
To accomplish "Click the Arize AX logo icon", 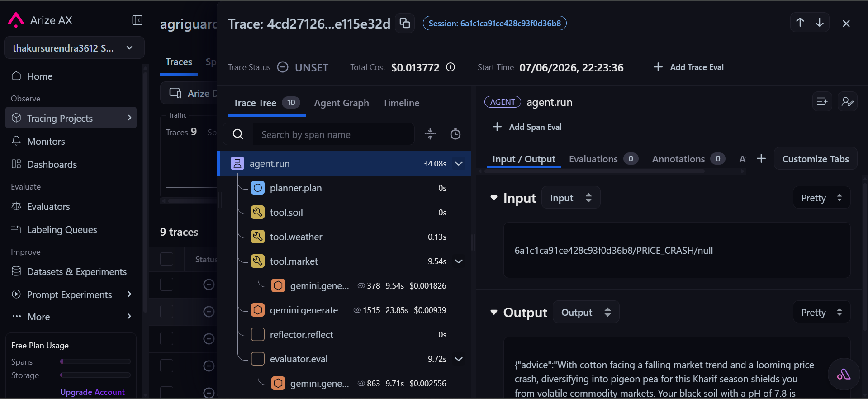I will [x=16, y=20].
